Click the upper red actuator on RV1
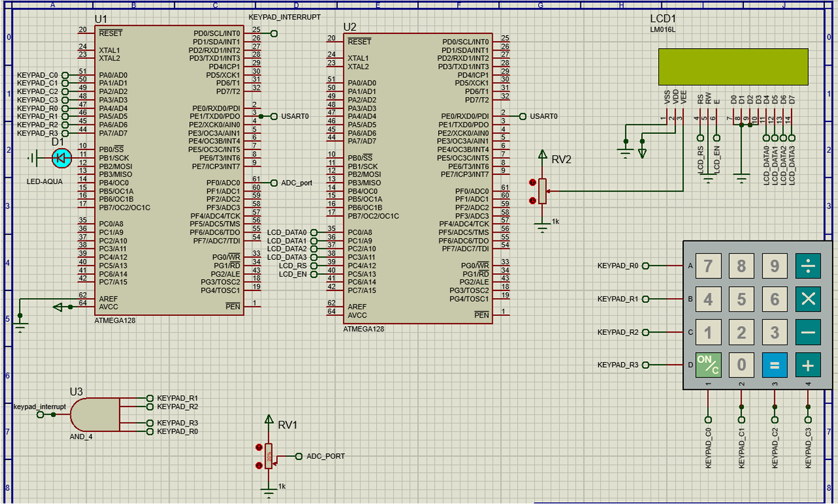The width and height of the screenshot is (838, 504). 259,447
